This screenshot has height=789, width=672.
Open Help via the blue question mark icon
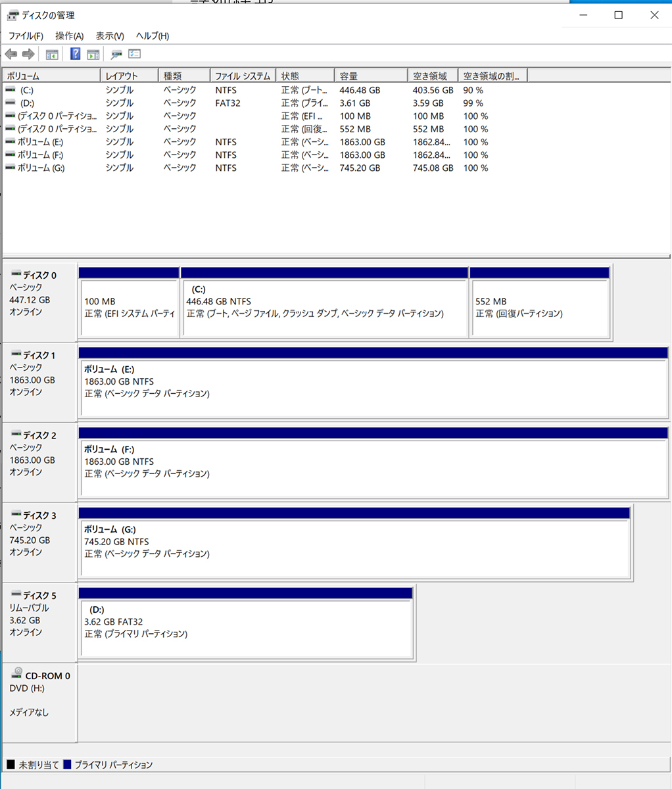tap(75, 54)
